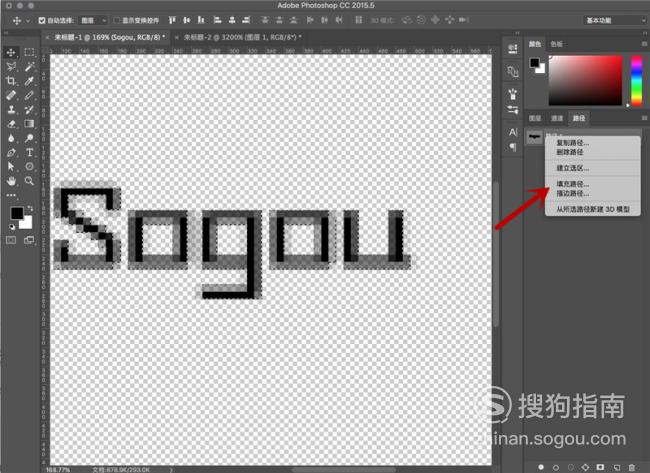The width and height of the screenshot is (650, 473).
Task: Align vertical centers in options bar
Action: [187, 20]
